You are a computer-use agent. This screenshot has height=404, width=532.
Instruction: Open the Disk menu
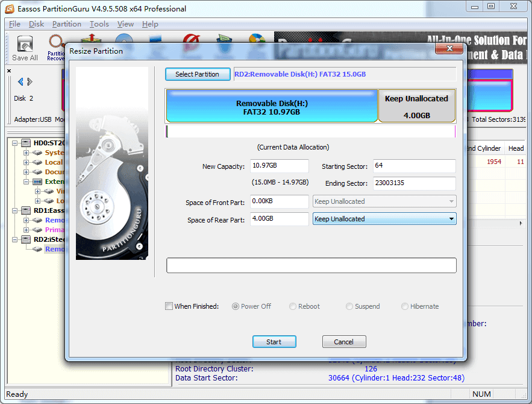click(36, 24)
